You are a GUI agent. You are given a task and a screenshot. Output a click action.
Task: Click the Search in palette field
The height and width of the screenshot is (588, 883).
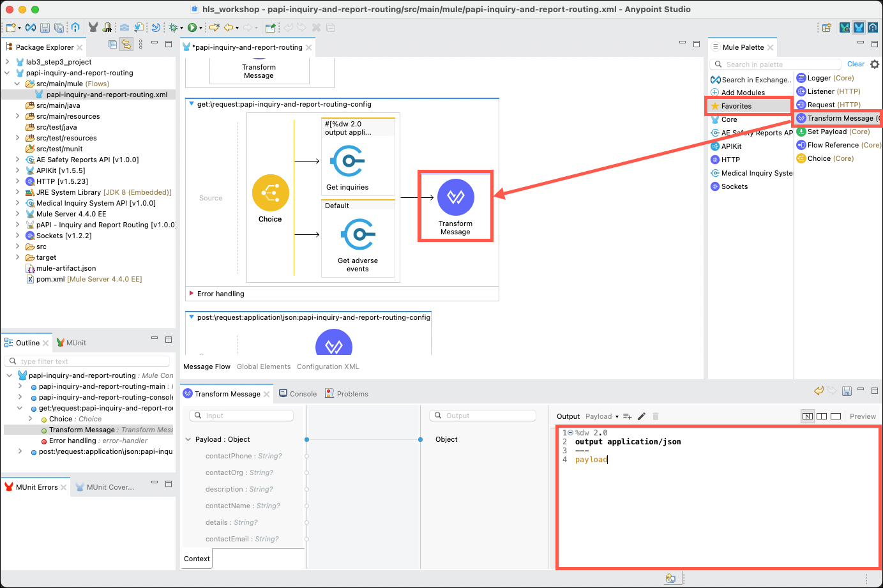pyautogui.click(x=776, y=64)
